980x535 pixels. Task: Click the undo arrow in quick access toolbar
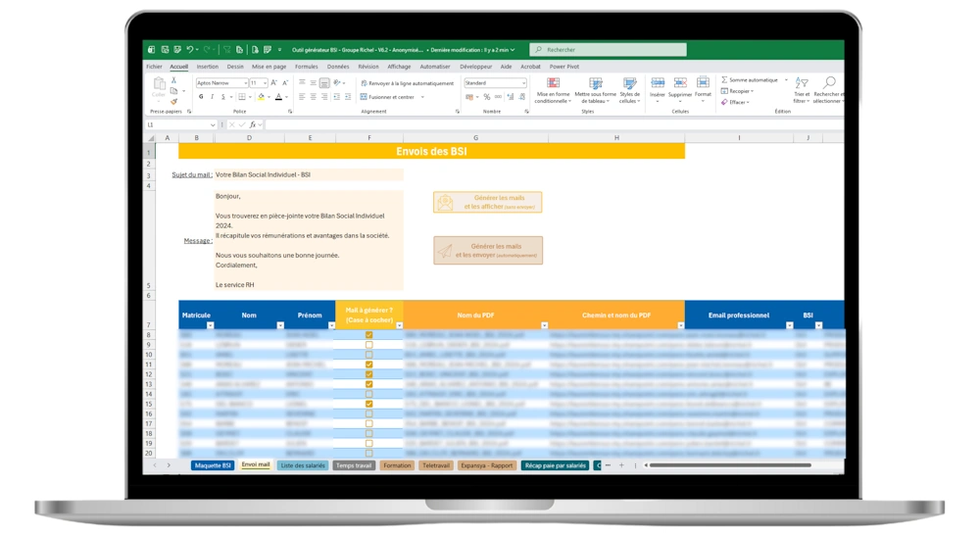pos(190,49)
